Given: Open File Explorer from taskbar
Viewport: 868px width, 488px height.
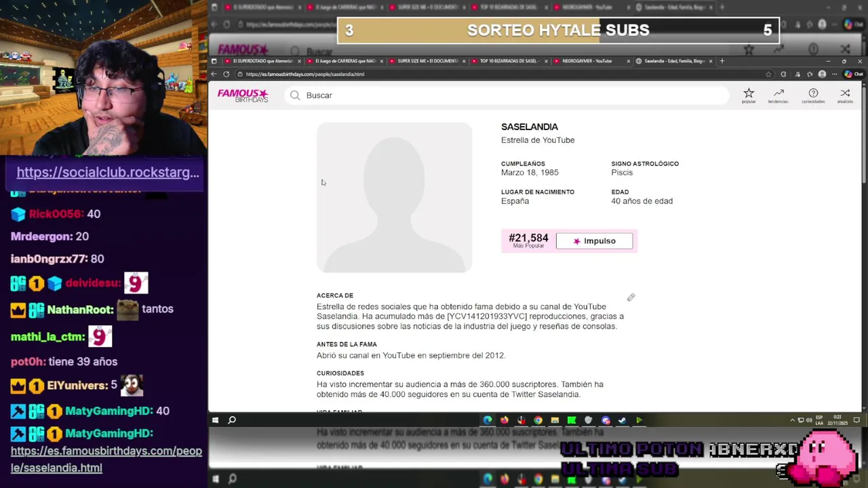Looking at the screenshot, I should pyautogui.click(x=555, y=420).
